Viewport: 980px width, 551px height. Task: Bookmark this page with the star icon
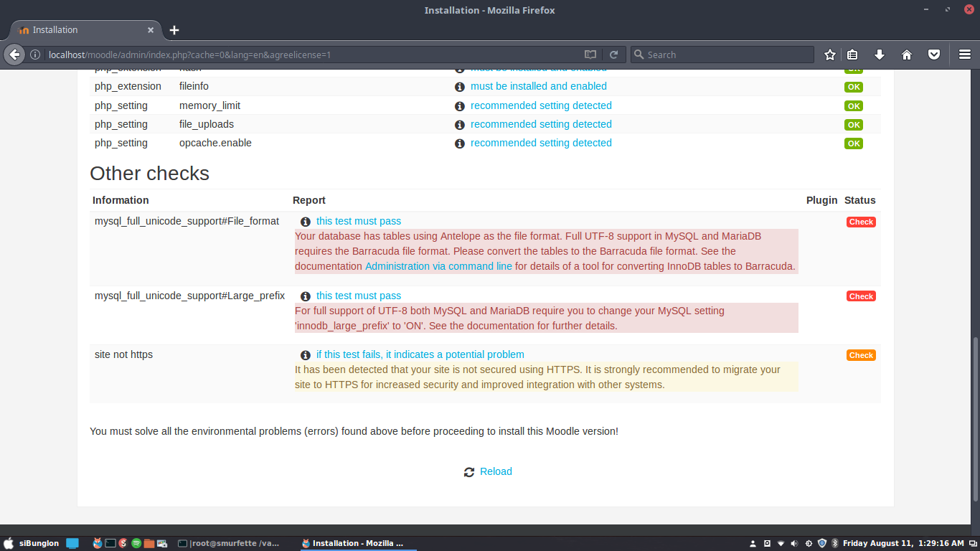[830, 55]
